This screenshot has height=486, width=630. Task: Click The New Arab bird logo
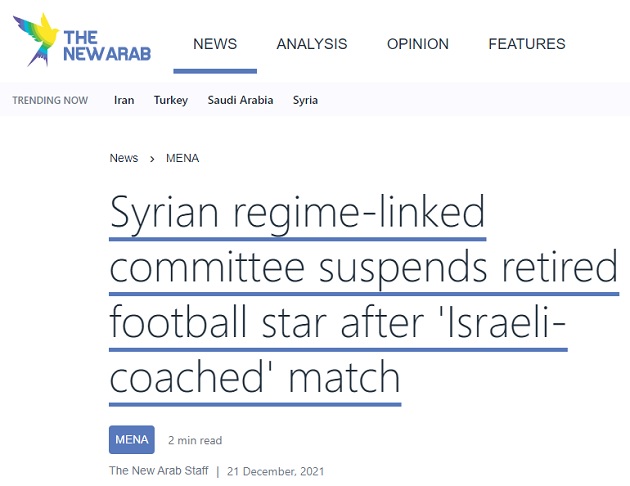click(36, 40)
